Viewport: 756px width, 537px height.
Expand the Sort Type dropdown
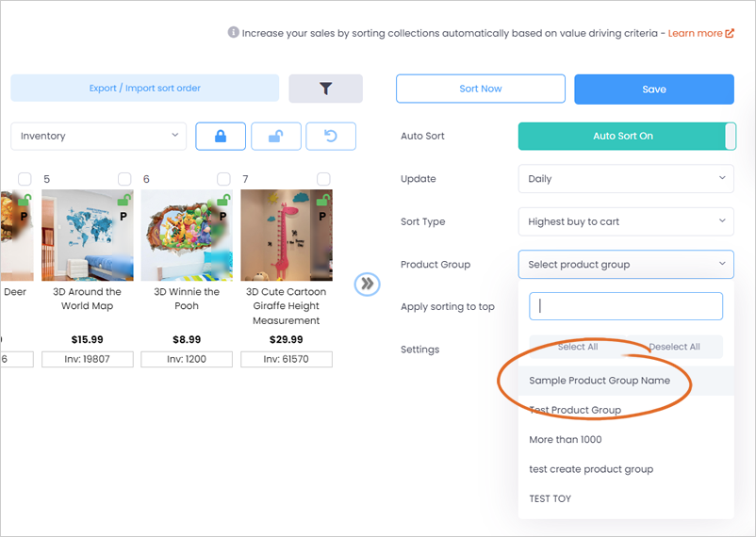click(626, 221)
